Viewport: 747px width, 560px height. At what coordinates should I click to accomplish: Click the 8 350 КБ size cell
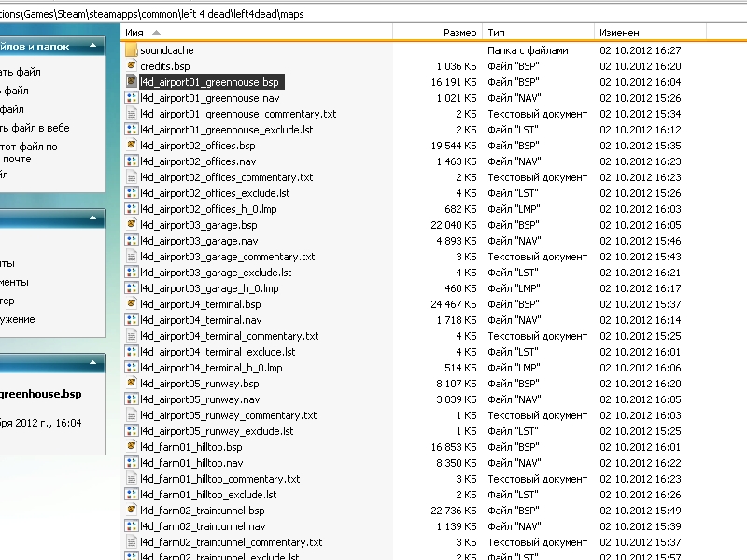457,463
